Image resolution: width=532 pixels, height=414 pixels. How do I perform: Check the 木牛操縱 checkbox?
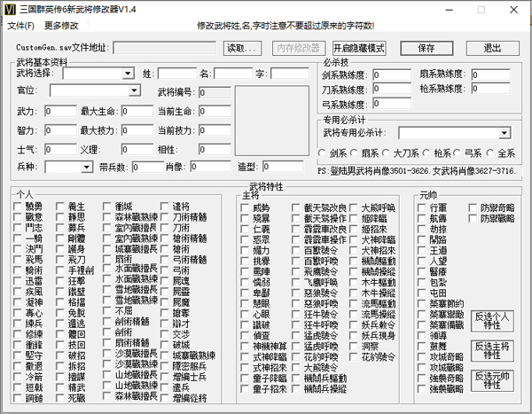click(354, 293)
